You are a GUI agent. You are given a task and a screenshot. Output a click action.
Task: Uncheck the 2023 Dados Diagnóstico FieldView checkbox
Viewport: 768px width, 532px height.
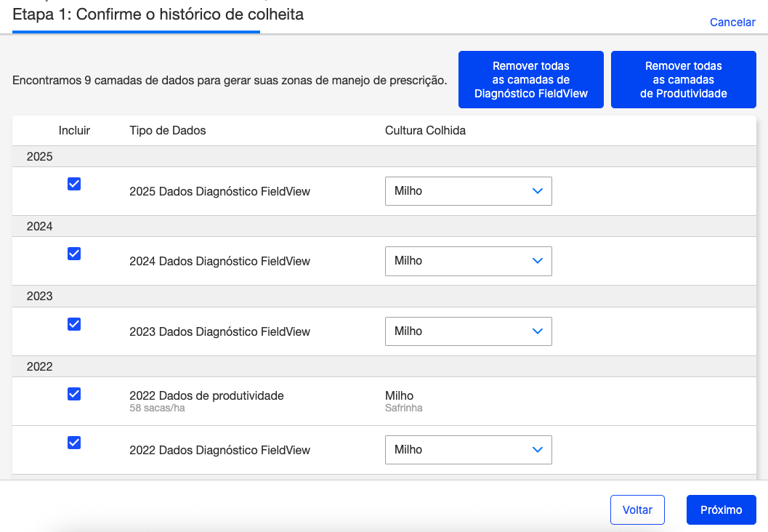click(73, 324)
